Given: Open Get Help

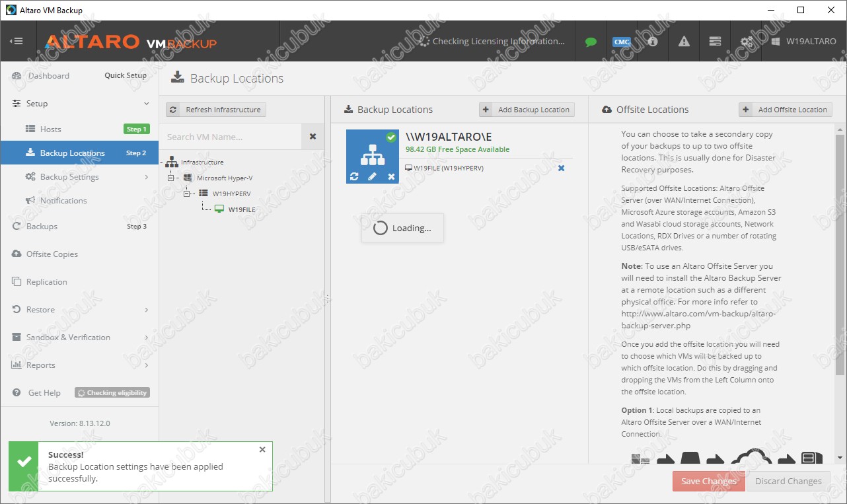Looking at the screenshot, I should coord(44,393).
